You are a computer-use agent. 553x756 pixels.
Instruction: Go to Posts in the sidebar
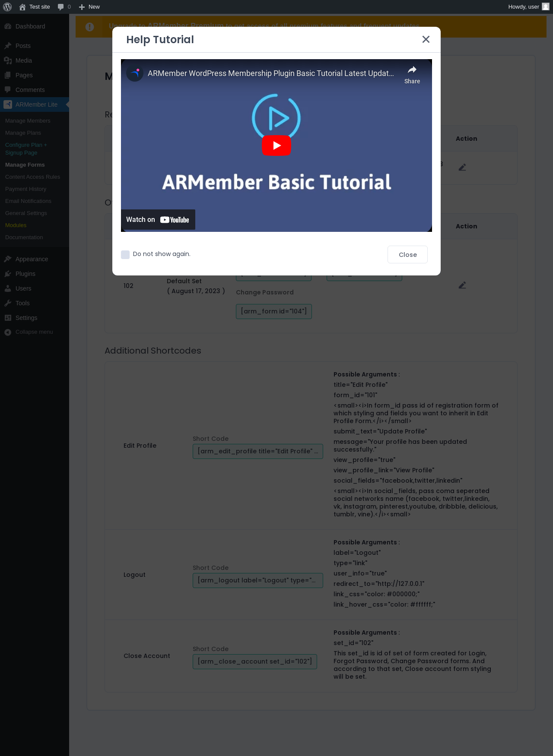click(x=35, y=46)
